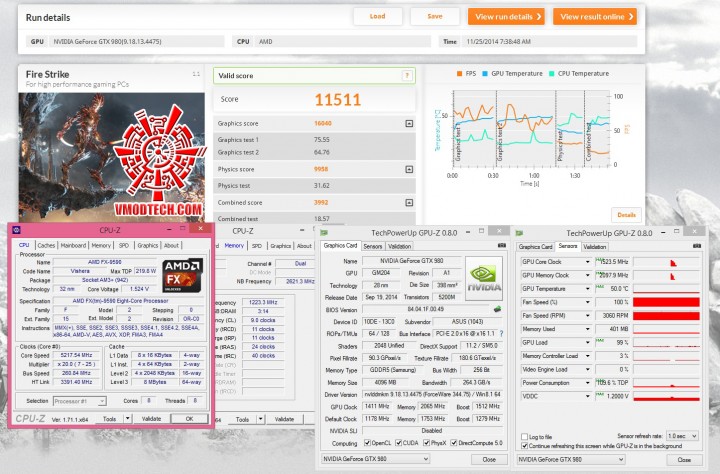Click the Save button
Image resolution: width=720 pixels, height=474 pixels.
435,17
